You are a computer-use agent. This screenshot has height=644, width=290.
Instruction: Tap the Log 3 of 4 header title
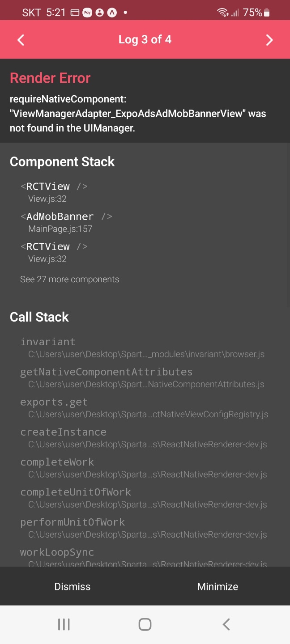coord(145,39)
